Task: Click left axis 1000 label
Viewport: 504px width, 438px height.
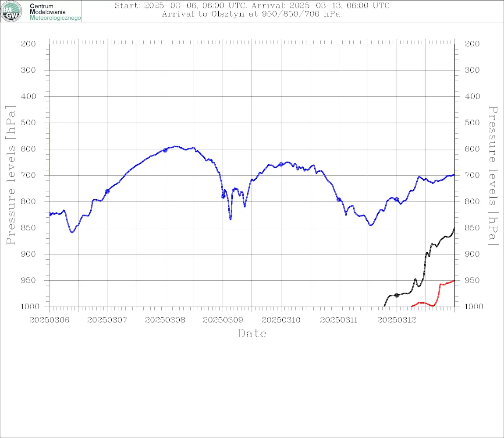Action: coord(30,307)
